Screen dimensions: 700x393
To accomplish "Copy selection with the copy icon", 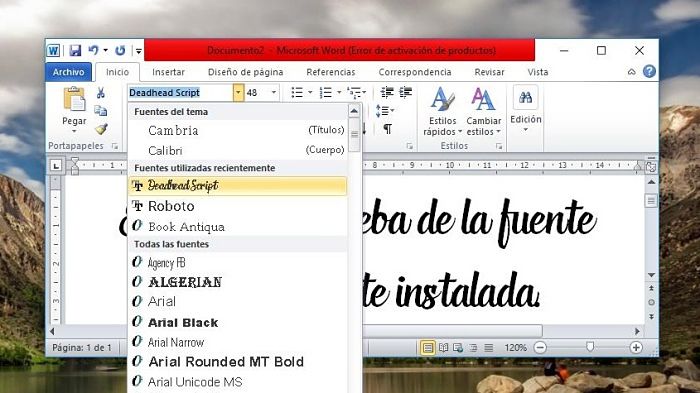I will [x=100, y=111].
